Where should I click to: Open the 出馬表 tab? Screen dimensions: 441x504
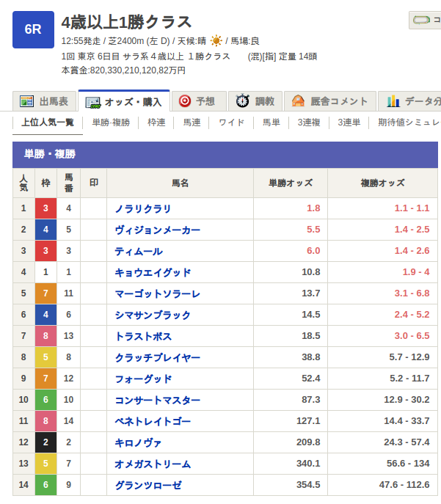coord(45,101)
